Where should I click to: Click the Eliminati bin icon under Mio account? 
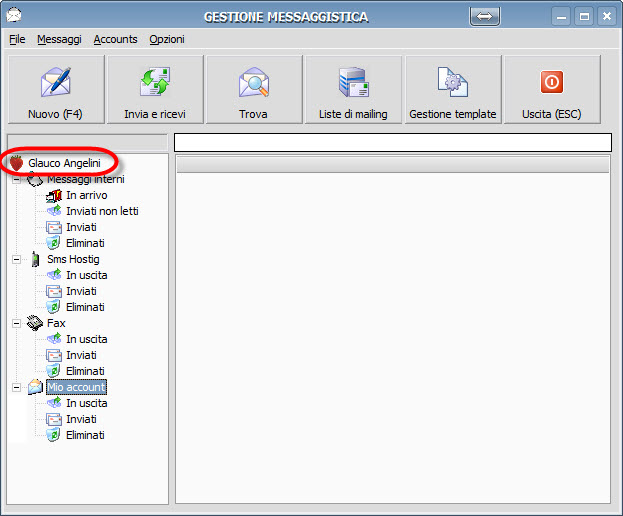[x=53, y=435]
